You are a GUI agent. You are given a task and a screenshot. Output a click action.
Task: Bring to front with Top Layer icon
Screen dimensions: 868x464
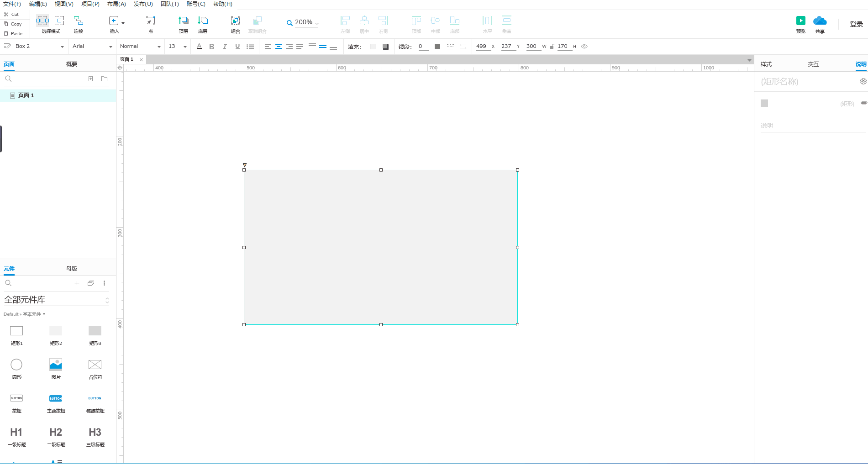point(183,21)
